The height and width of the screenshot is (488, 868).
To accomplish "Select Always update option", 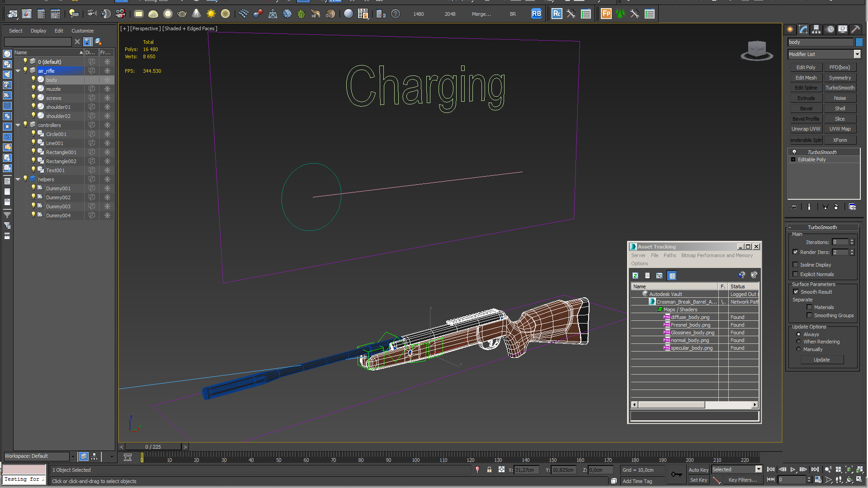I will click(799, 334).
